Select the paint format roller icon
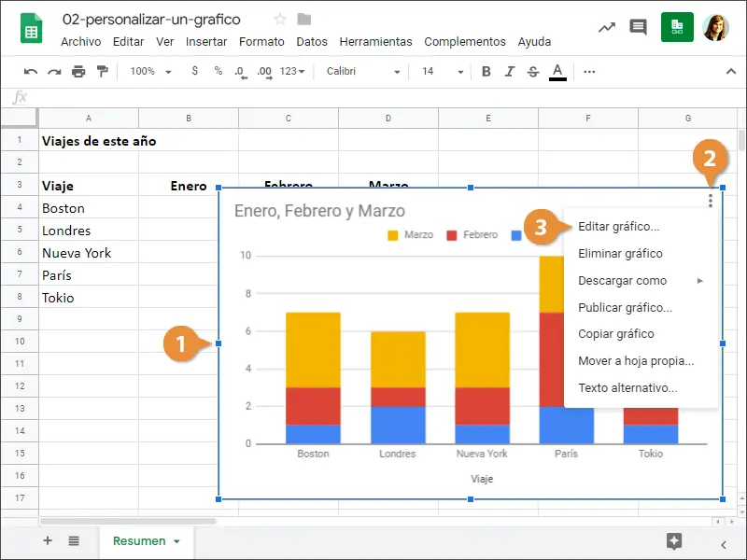This screenshot has width=747, height=560. [x=102, y=72]
